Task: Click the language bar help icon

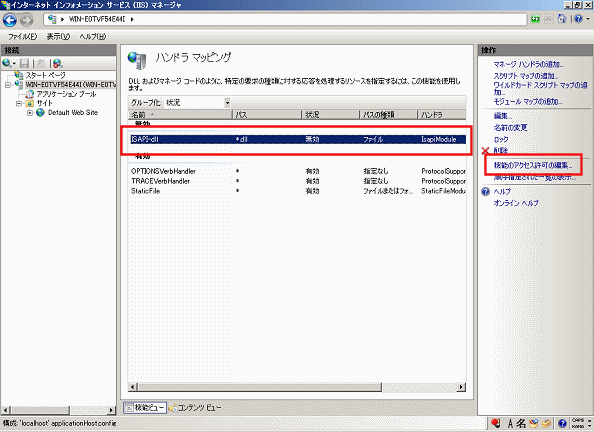Action: point(563,423)
